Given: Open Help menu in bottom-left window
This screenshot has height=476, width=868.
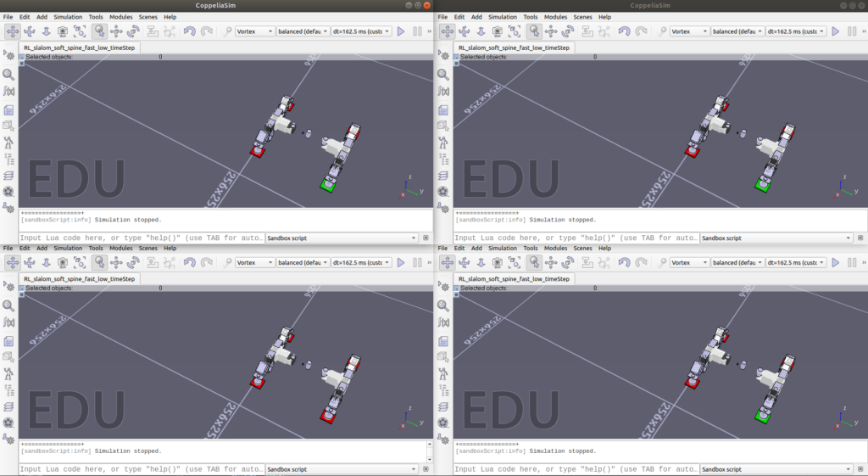Looking at the screenshot, I should click(x=170, y=249).
